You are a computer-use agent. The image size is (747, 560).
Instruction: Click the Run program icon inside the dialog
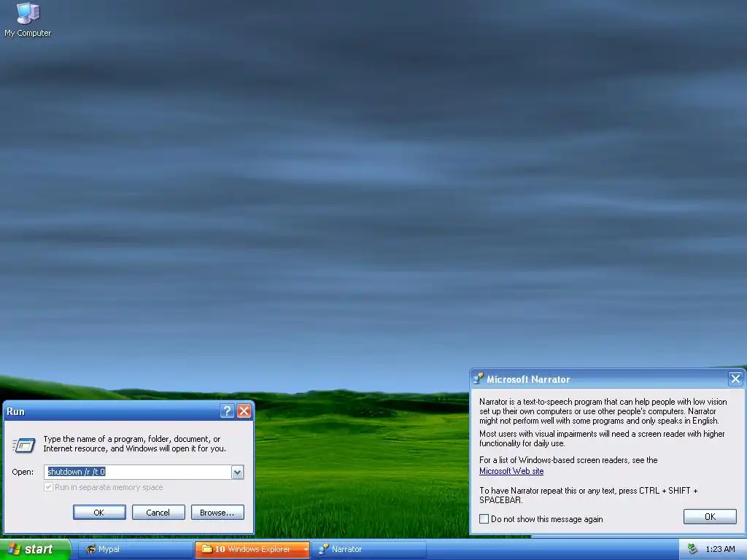point(24,445)
